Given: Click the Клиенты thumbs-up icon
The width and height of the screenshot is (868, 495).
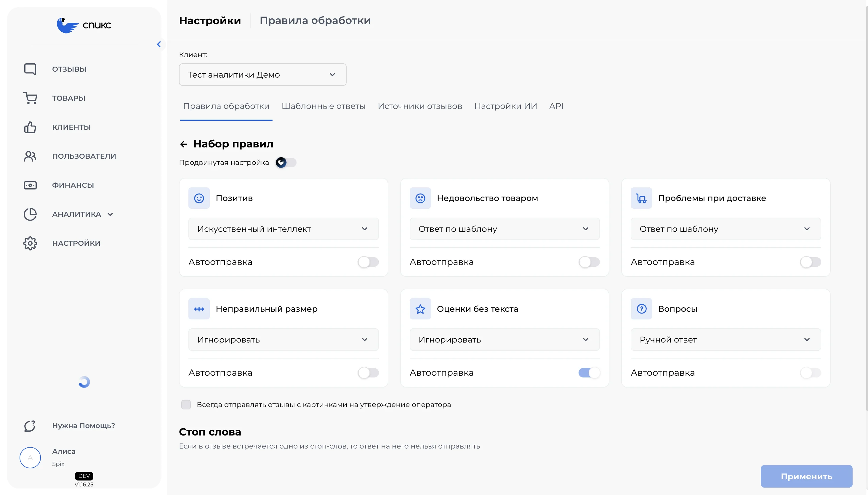Looking at the screenshot, I should pyautogui.click(x=30, y=127).
